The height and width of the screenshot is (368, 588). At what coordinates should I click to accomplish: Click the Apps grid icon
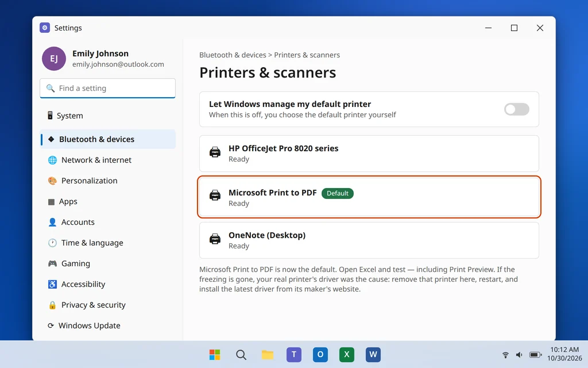coord(51,202)
